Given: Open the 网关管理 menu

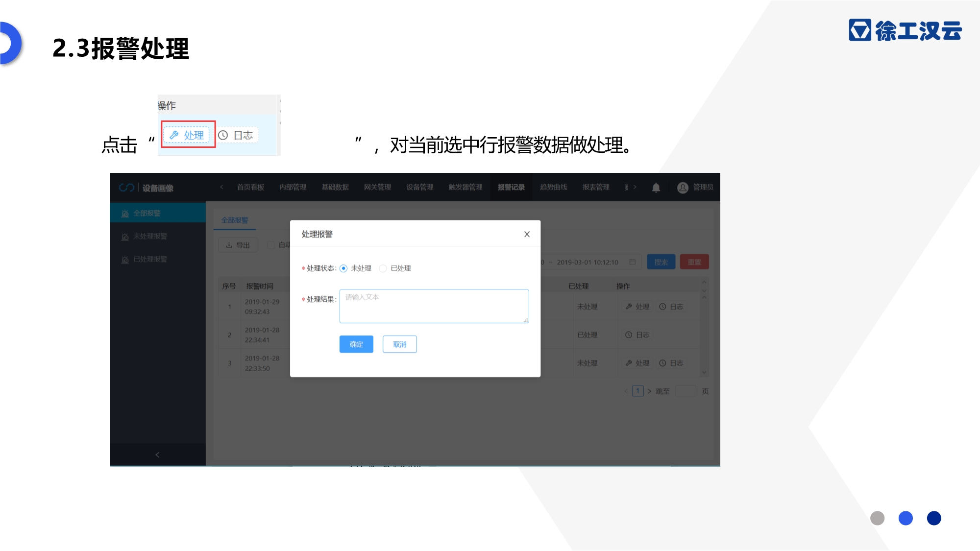Looking at the screenshot, I should point(377,187).
